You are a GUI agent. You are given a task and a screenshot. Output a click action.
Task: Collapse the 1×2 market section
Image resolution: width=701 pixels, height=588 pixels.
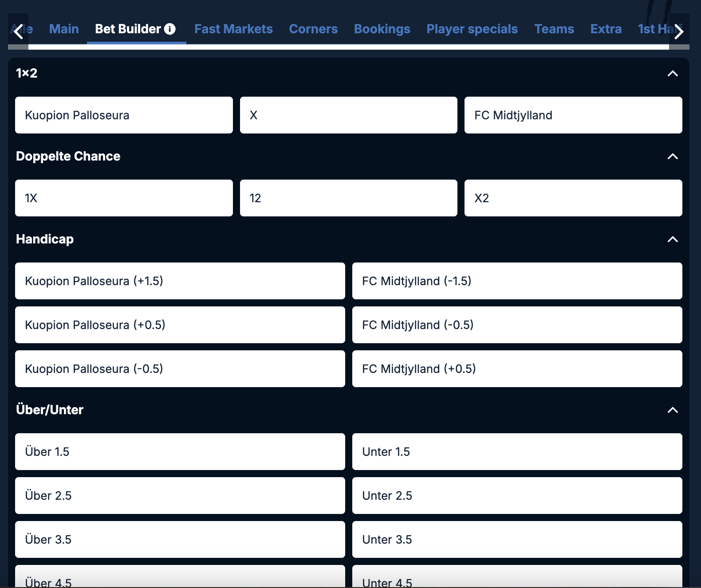coord(673,73)
